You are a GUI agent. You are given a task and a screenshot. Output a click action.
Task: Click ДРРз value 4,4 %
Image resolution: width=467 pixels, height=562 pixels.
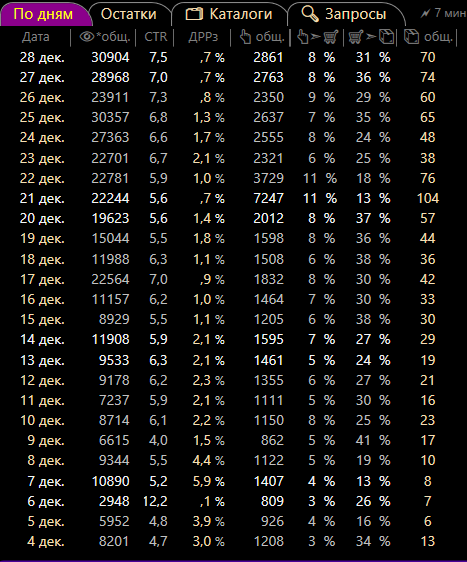[209, 461]
